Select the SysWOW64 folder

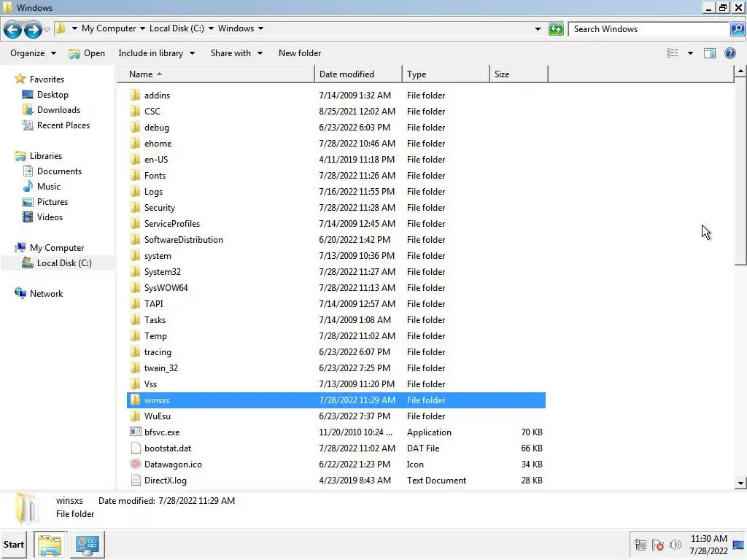[166, 288]
